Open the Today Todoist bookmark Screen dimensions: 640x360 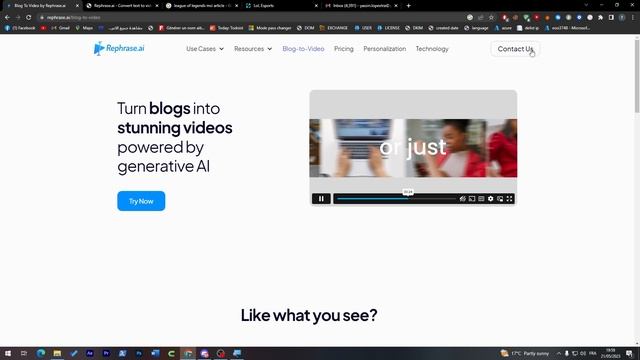226,28
